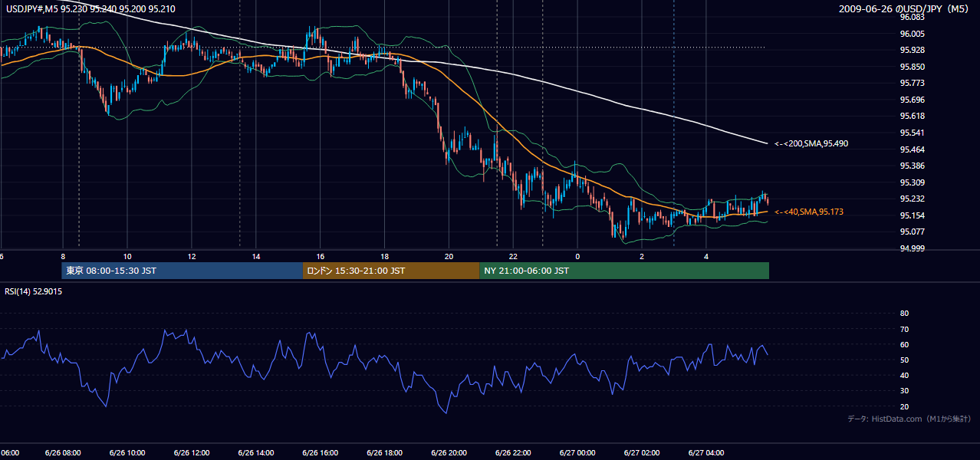Click RSI scale value 50
The image size is (980, 460).
click(x=904, y=360)
